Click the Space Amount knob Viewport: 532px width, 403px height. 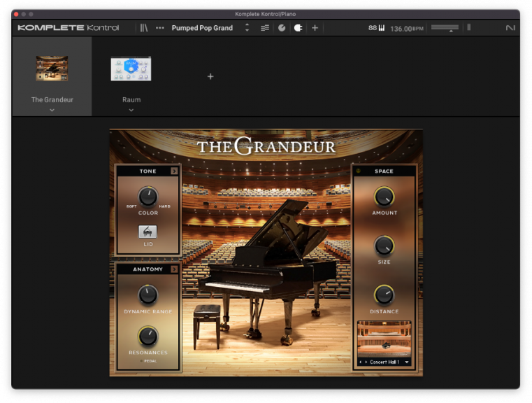(384, 197)
